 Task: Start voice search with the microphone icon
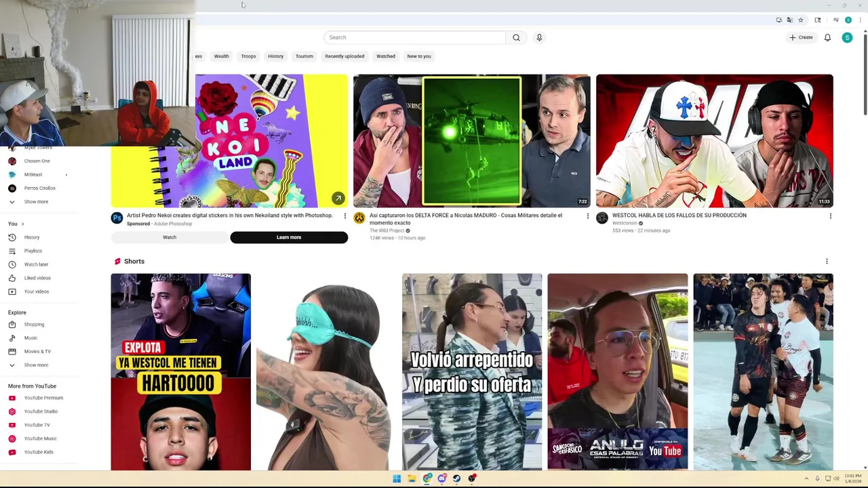point(539,37)
